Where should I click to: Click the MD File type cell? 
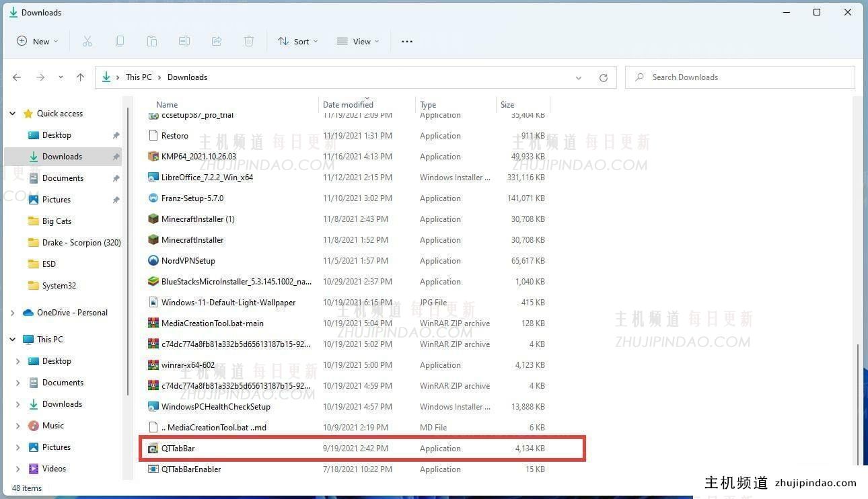[433, 428]
